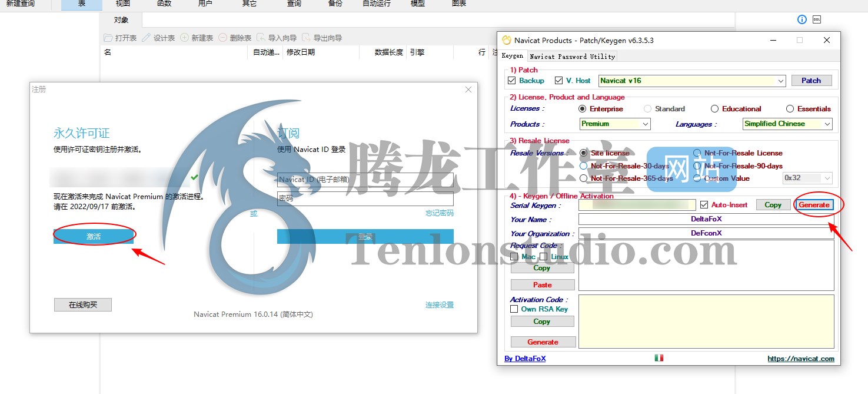Click the 密码 password input field

365,199
